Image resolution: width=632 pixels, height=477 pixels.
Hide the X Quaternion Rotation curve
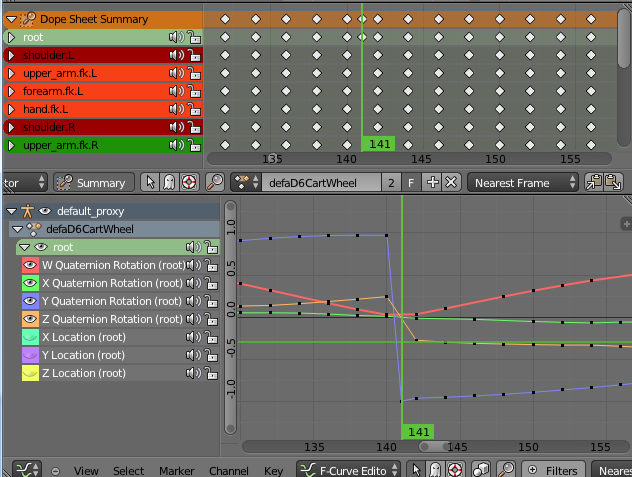(x=28, y=283)
